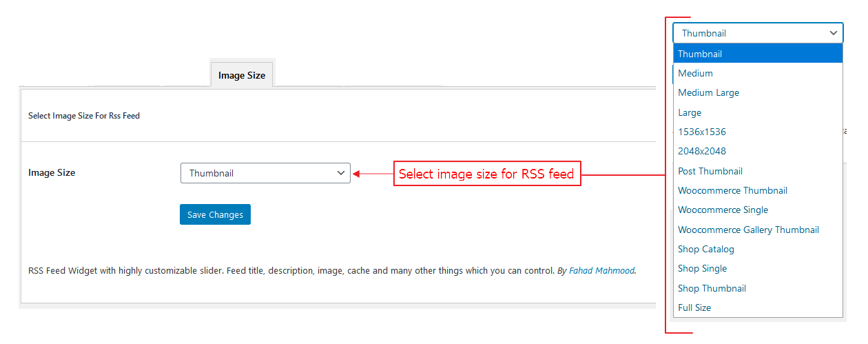Expand the Image Size Thumbnail dropdown
Screen dimensions: 868x344
(265, 173)
